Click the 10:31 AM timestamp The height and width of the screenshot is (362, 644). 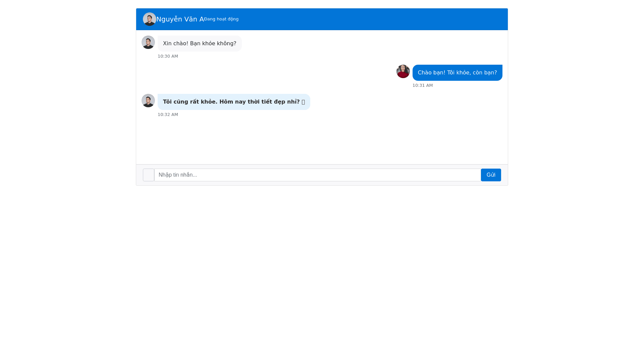pos(422,85)
